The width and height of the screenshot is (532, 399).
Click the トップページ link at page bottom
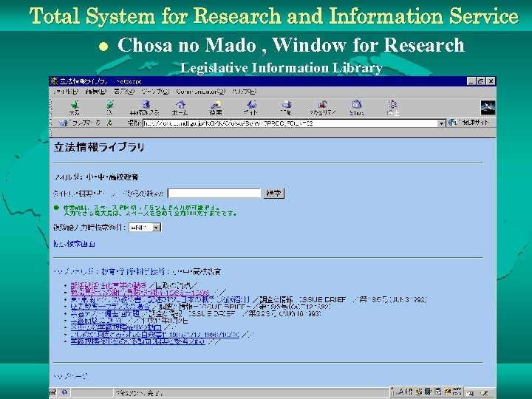(70, 376)
